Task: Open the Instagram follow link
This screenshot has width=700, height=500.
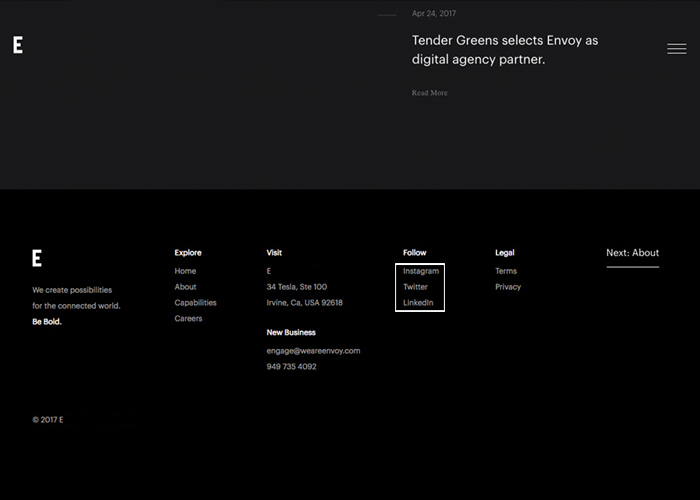Action: [x=421, y=271]
